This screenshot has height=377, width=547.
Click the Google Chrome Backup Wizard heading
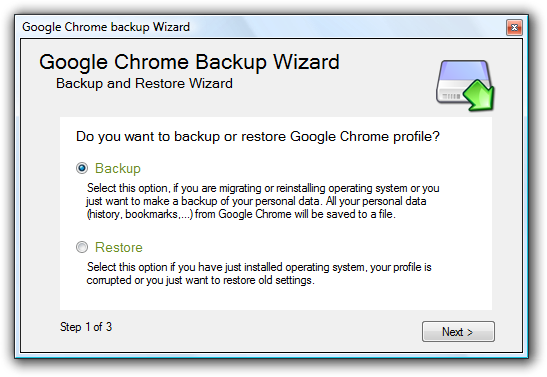click(189, 62)
